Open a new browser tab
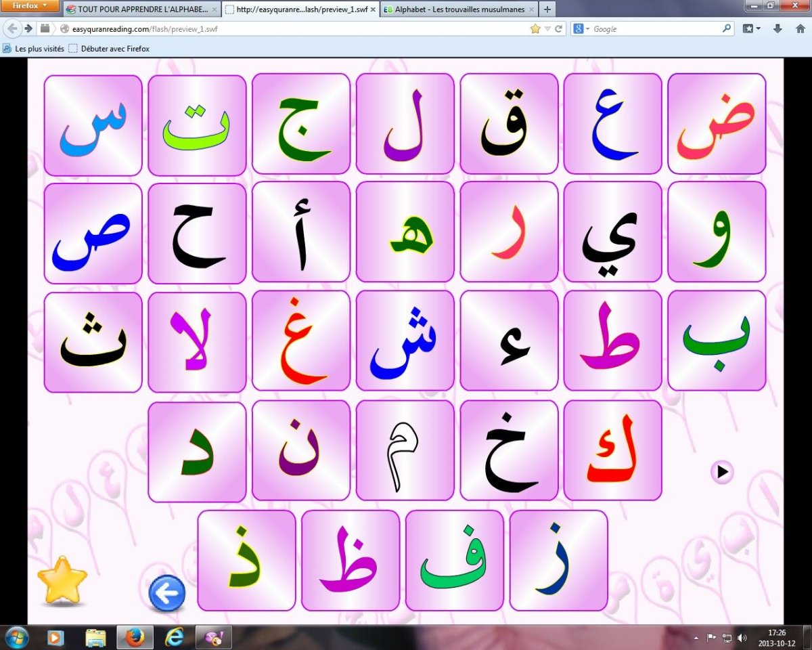The height and width of the screenshot is (650, 812). [x=547, y=9]
